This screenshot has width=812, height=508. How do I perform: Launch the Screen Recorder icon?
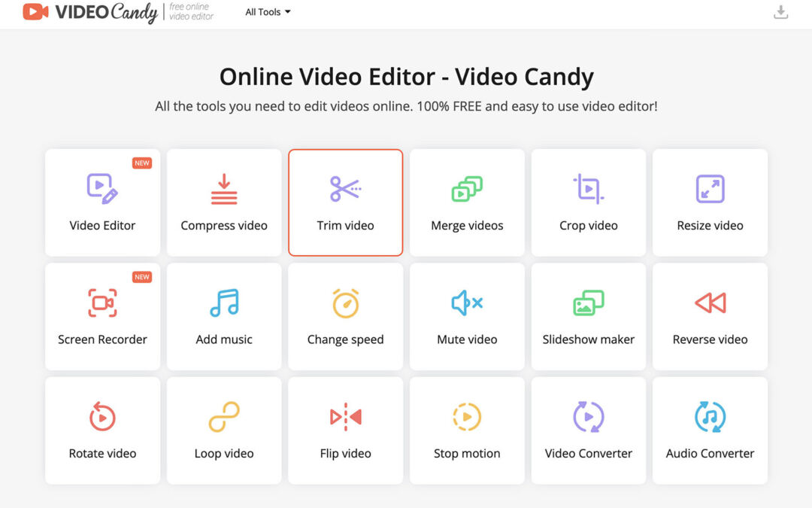(x=102, y=303)
